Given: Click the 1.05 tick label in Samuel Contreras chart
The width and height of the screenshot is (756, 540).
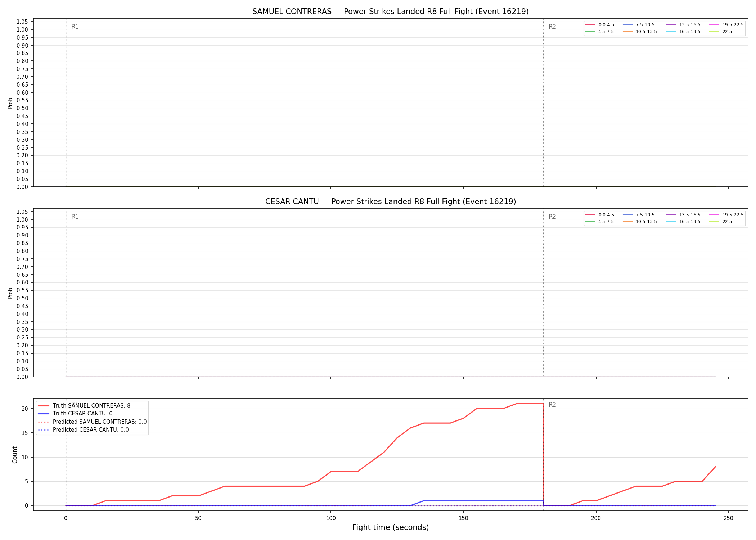Looking at the screenshot, I should point(22,22).
